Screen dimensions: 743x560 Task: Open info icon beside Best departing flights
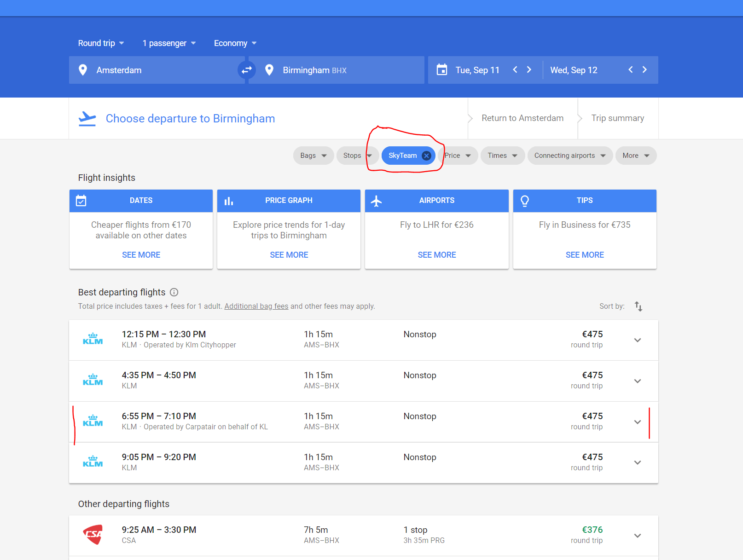(x=174, y=292)
